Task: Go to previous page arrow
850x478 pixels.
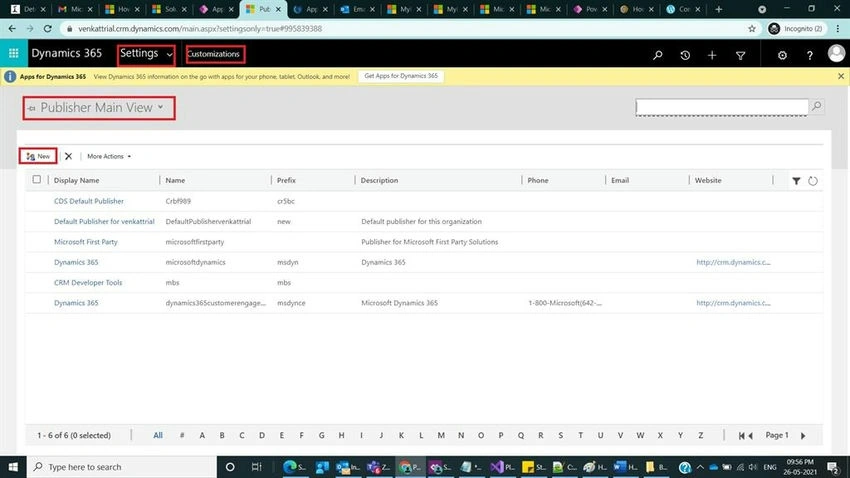Action: pos(751,436)
